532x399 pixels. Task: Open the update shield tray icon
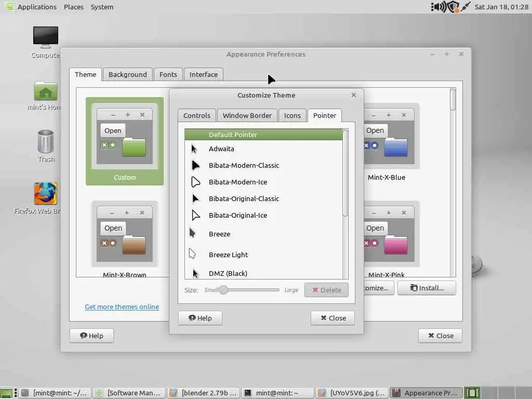click(453, 7)
